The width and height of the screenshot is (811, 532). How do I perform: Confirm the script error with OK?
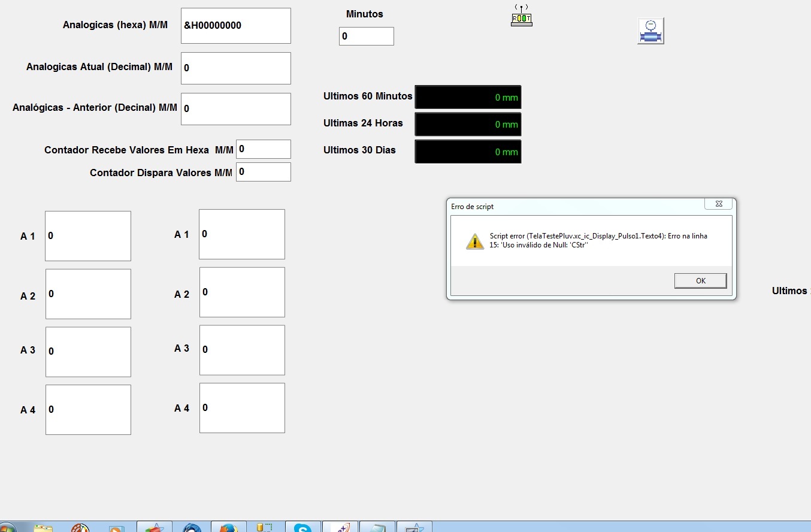click(700, 280)
